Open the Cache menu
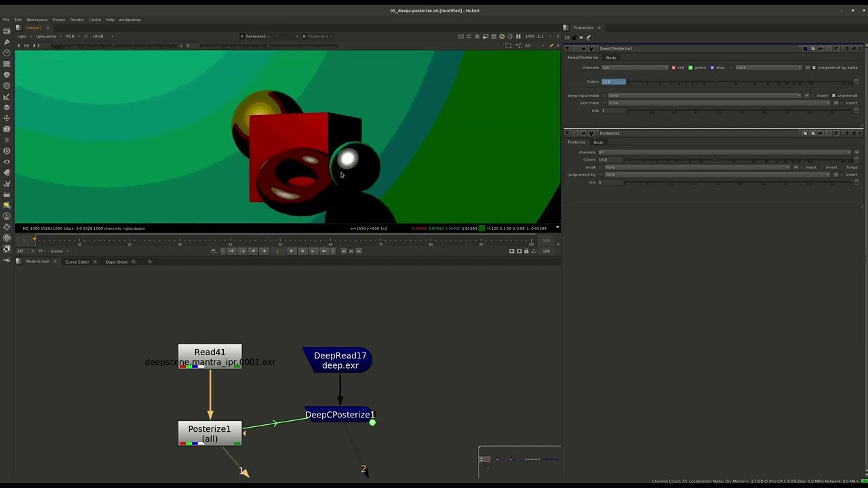This screenshot has height=488, width=868. [x=95, y=20]
